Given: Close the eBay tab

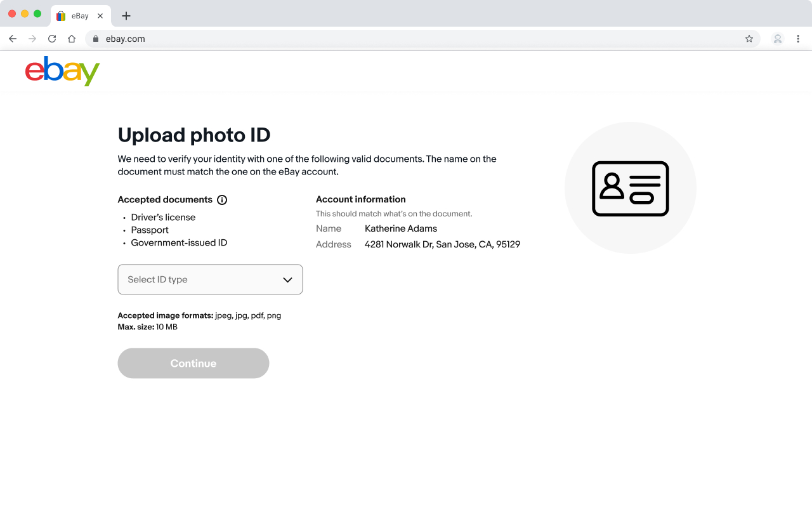Looking at the screenshot, I should click(x=100, y=16).
